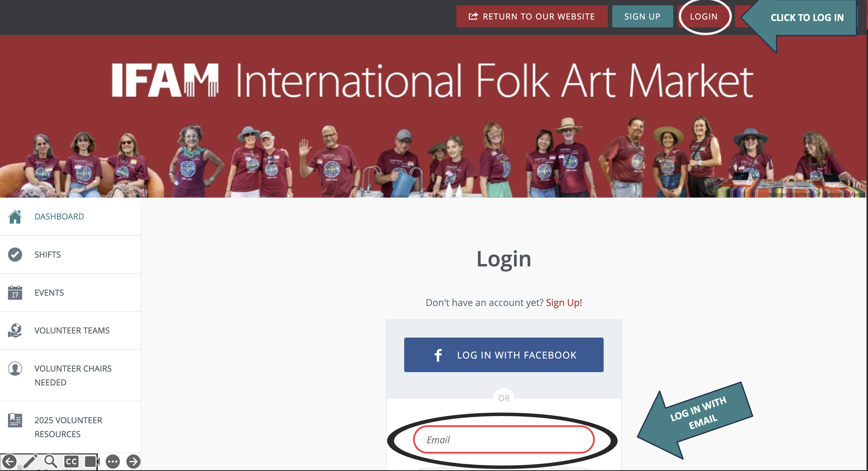Go to previous slide with back arrow
This screenshot has height=471, width=868.
click(x=9, y=461)
